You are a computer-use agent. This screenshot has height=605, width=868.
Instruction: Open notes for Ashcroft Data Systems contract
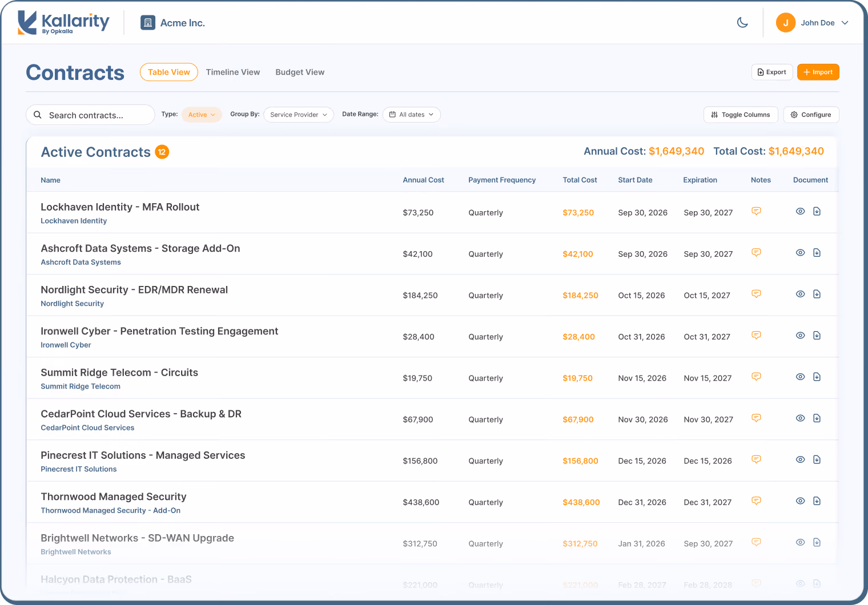tap(756, 253)
